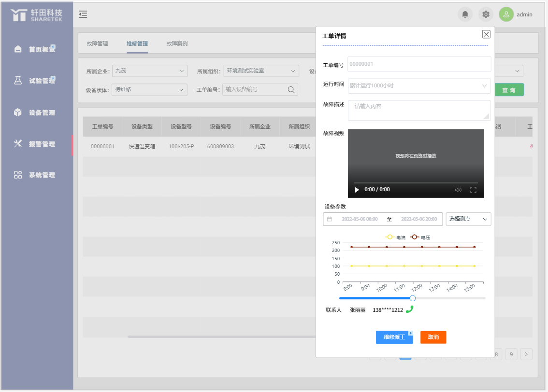The image size is (548, 392).
Task: Click the 故障描述 text area
Action: click(x=419, y=110)
